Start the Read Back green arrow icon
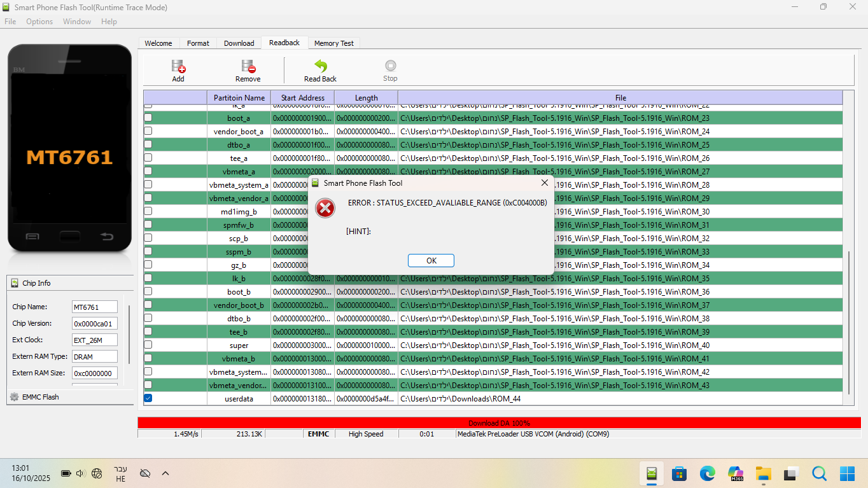Screen dimensions: 868x488 (320, 66)
